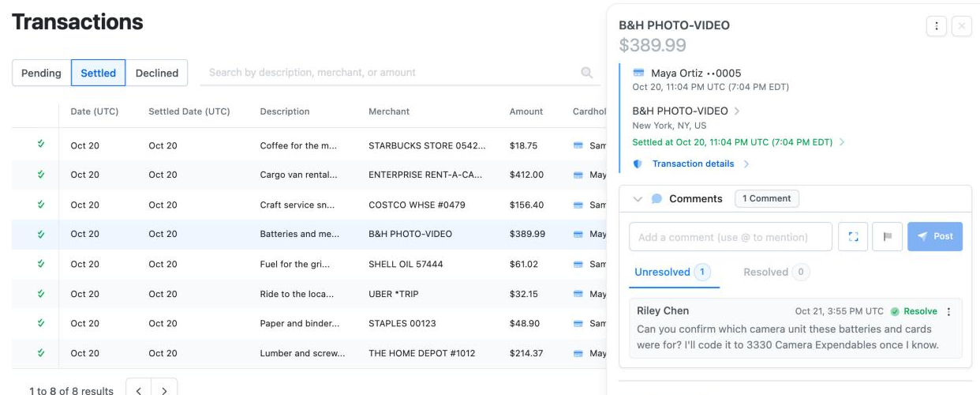Go to next results page
Image resolution: width=980 pixels, height=395 pixels.
click(164, 390)
